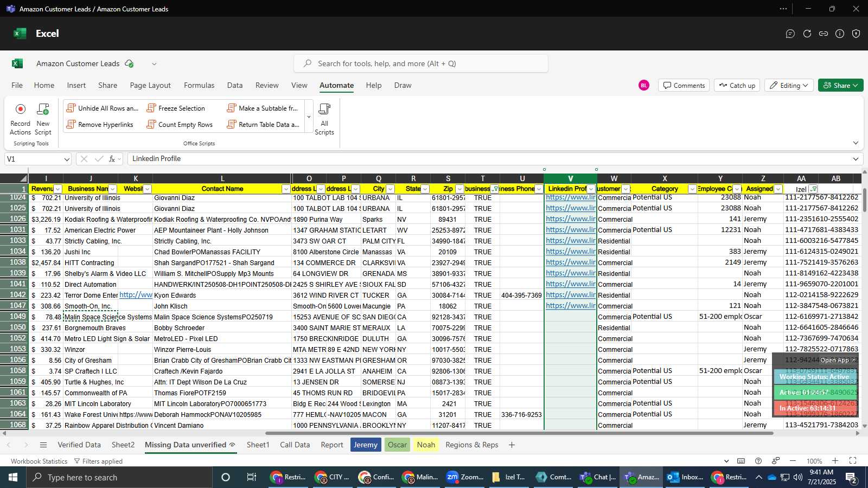Open the Linkedin Profile filter dropdown

(x=591, y=189)
